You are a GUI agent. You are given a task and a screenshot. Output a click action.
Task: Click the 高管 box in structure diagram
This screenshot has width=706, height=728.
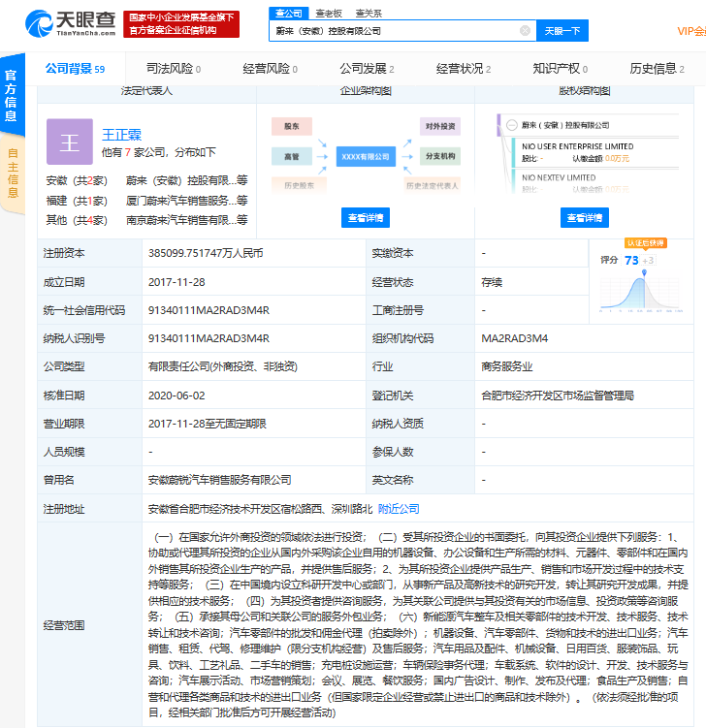(292, 156)
